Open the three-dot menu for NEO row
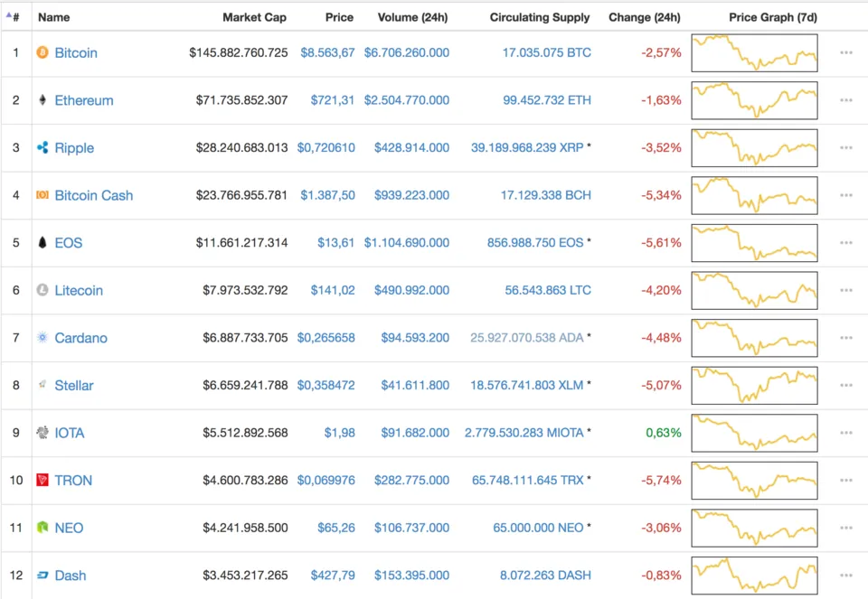868x599 pixels. 846,528
